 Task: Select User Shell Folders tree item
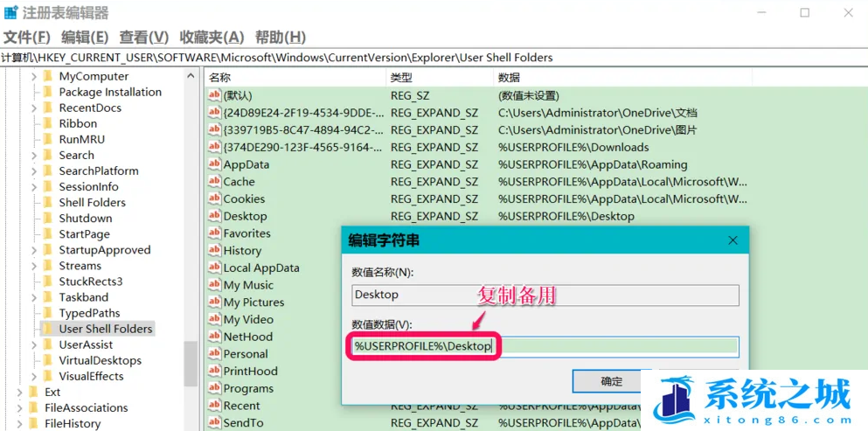pyautogui.click(x=105, y=329)
